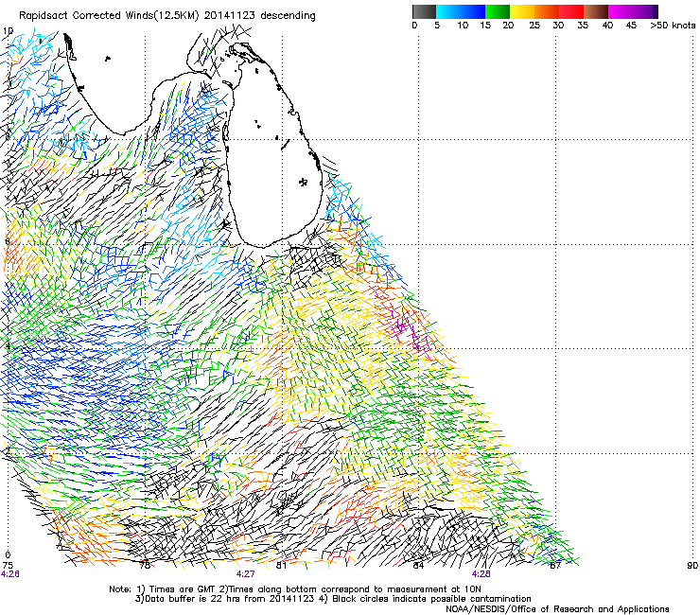700x615 pixels.
Task: Click the '87' longitude label on the bottom axis
Action: tap(555, 565)
